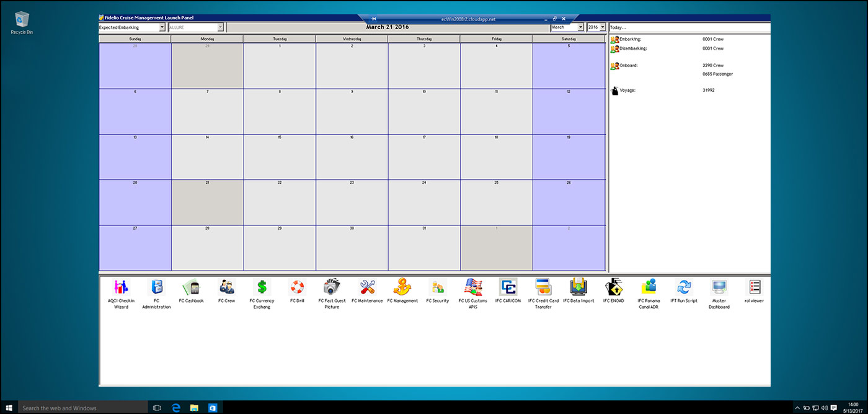The image size is (868, 414).
Task: Open the Store app on taskbar
Action: pyautogui.click(x=213, y=408)
